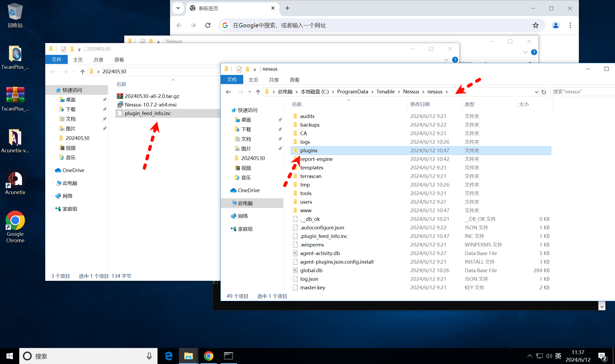Expand the chevron after ProgramData in breadcrumb
The height and width of the screenshot is (364, 615).
click(x=372, y=92)
